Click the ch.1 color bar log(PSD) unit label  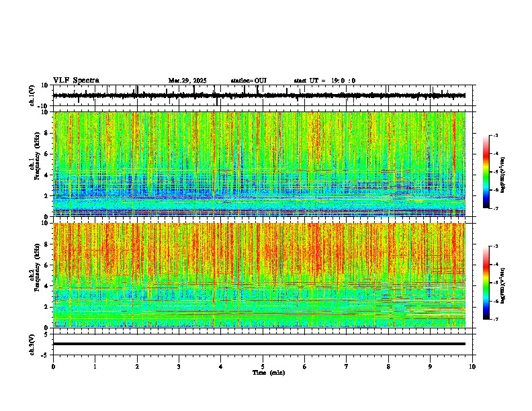tap(503, 175)
